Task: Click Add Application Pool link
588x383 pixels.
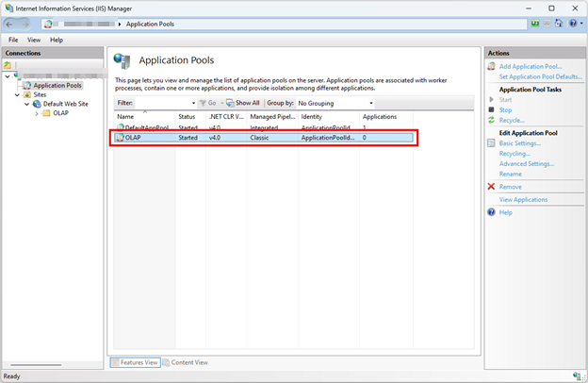Action: pyautogui.click(x=531, y=66)
